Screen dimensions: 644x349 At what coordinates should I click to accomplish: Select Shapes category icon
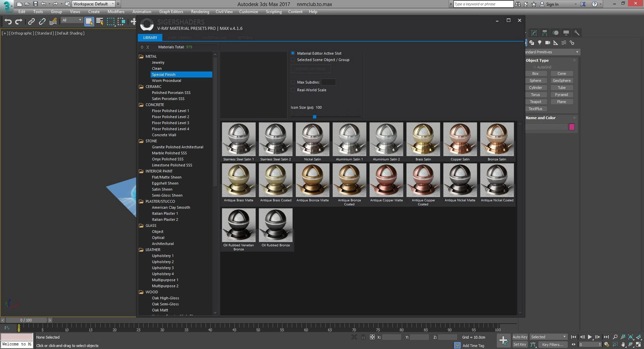[532, 43]
